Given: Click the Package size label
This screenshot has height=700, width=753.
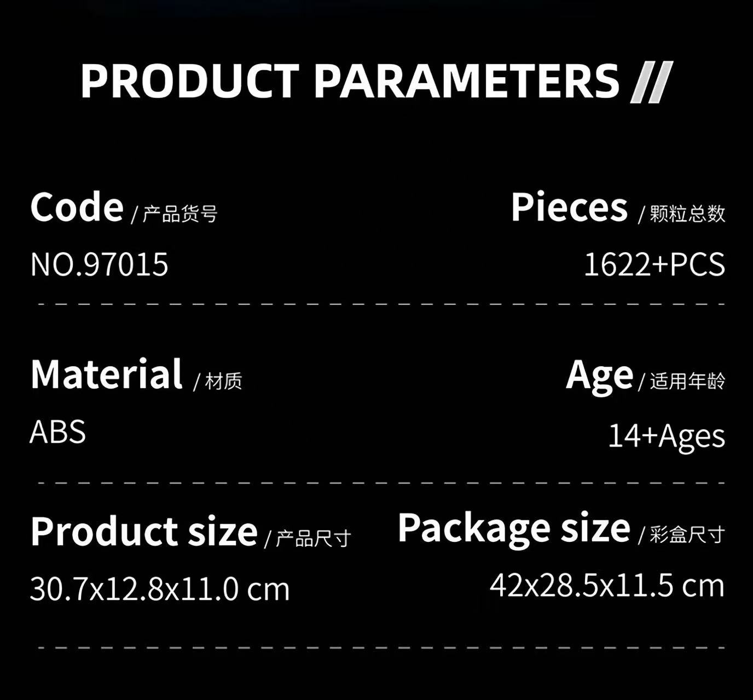Looking at the screenshot, I should [514, 528].
